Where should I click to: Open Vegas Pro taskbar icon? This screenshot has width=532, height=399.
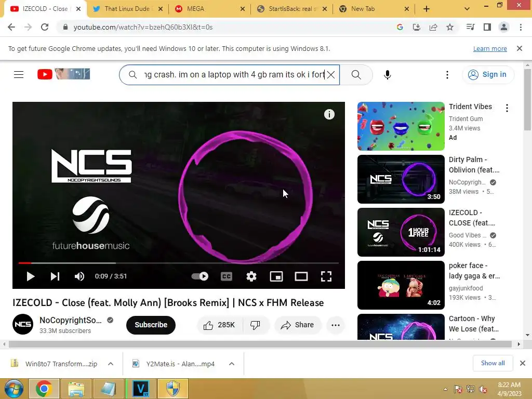pyautogui.click(x=141, y=389)
